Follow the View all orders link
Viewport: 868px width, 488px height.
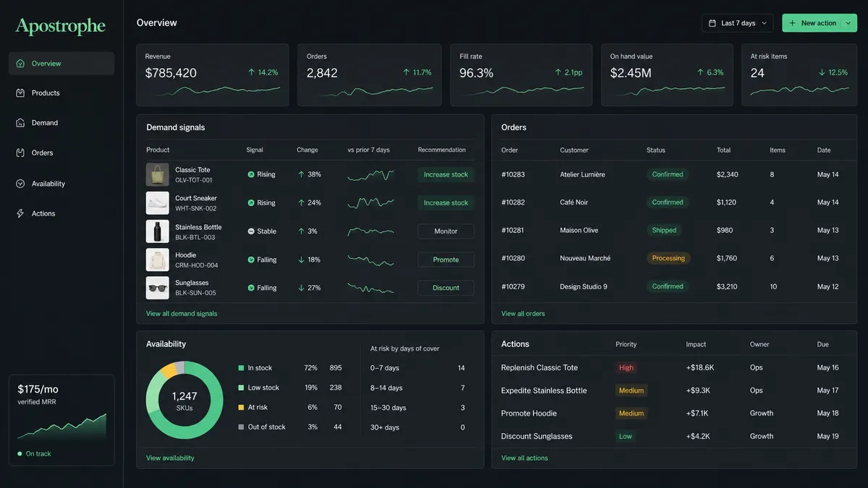tap(523, 314)
